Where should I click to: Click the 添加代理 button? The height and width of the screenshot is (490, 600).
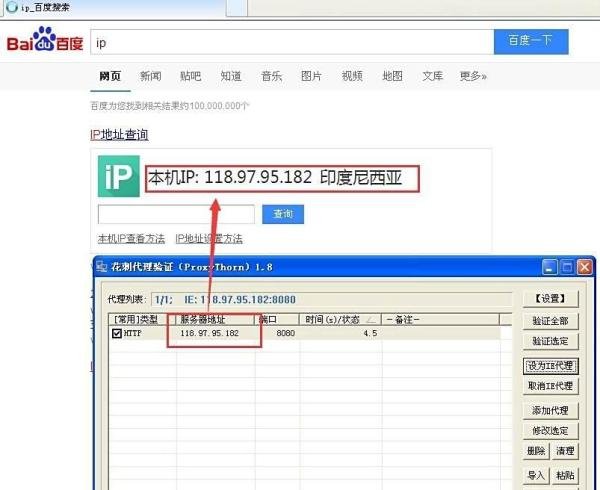(x=551, y=410)
